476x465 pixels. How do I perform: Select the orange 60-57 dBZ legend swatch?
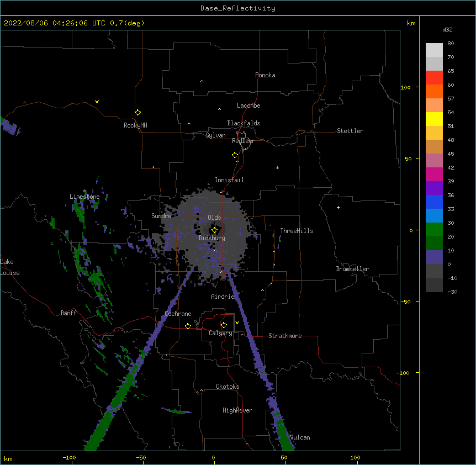point(434,91)
